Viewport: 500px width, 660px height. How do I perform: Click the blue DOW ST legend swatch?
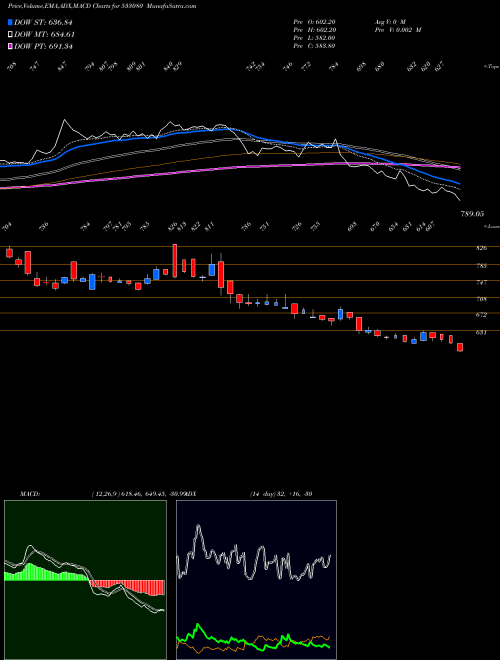[10, 22]
